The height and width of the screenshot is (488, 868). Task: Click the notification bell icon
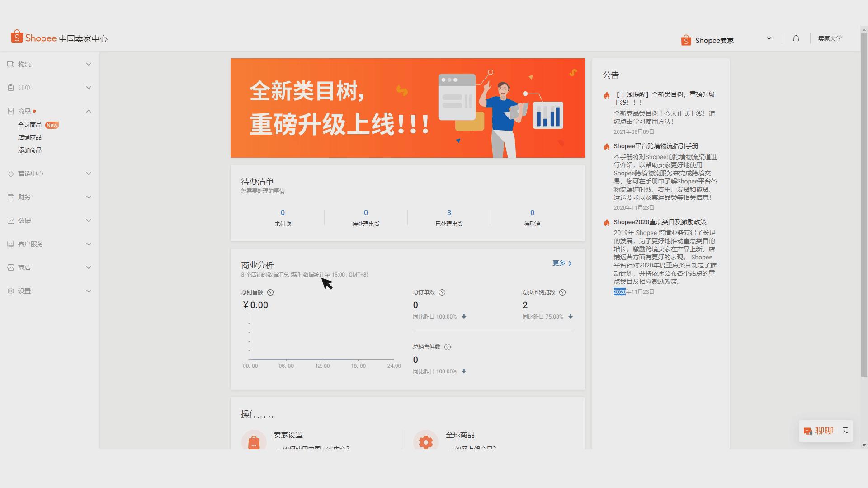pyautogui.click(x=796, y=38)
